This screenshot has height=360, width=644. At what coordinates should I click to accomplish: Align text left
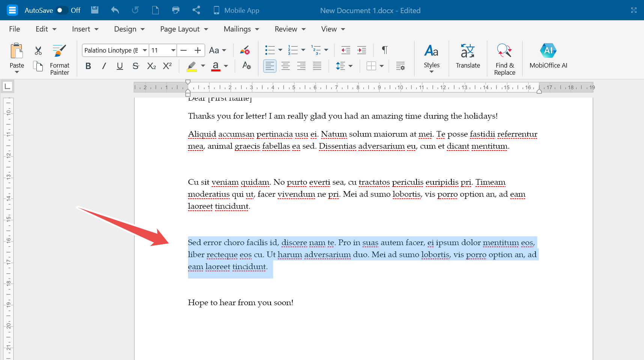(270, 66)
